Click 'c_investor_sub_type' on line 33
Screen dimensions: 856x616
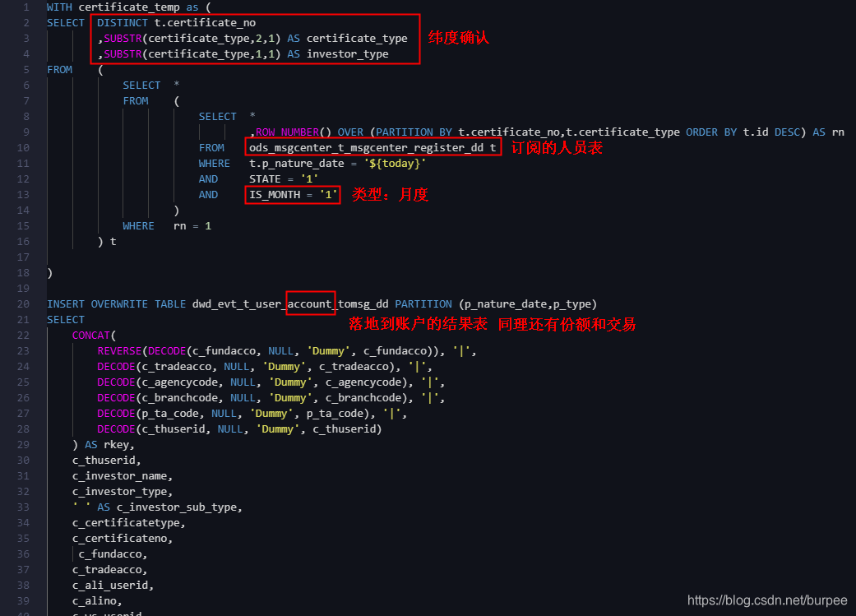pyautogui.click(x=176, y=507)
